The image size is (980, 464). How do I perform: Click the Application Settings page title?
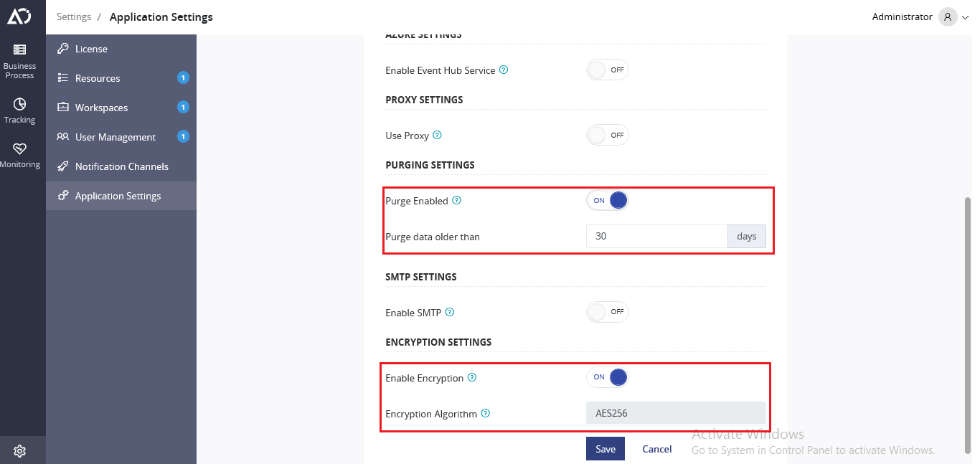161,16
